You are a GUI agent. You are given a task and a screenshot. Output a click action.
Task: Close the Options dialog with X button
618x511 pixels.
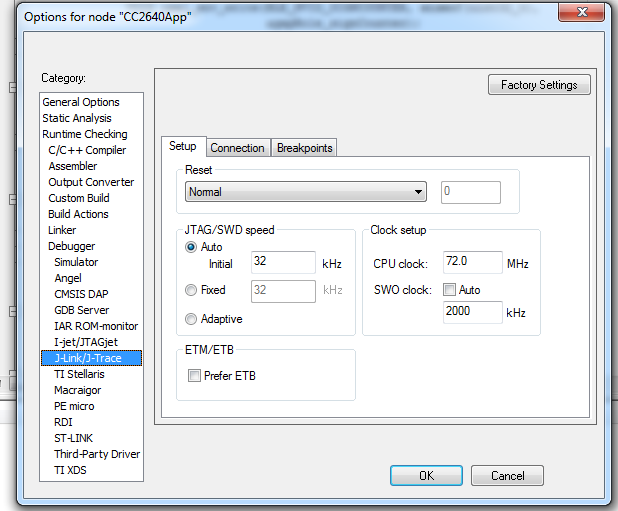581,12
